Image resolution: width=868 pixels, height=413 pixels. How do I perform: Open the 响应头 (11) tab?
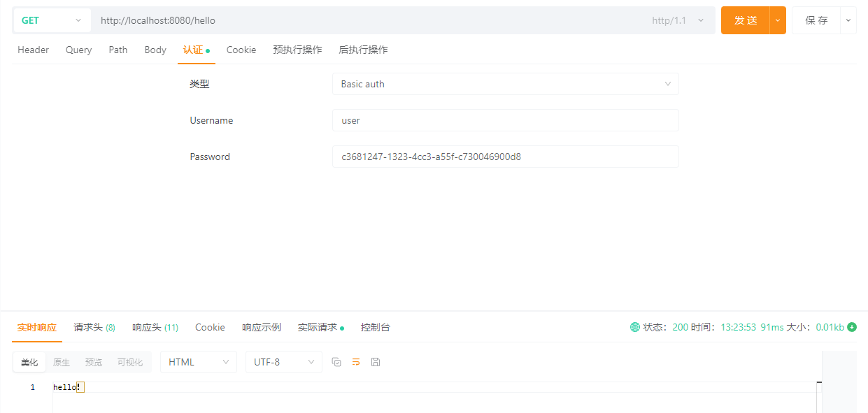pos(155,327)
